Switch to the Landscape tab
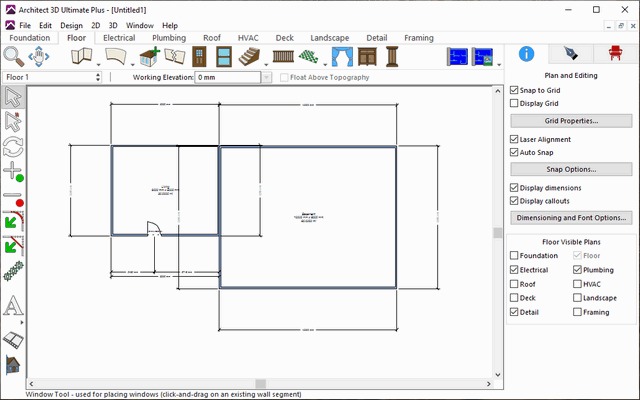This screenshot has height=400, width=640. point(329,37)
